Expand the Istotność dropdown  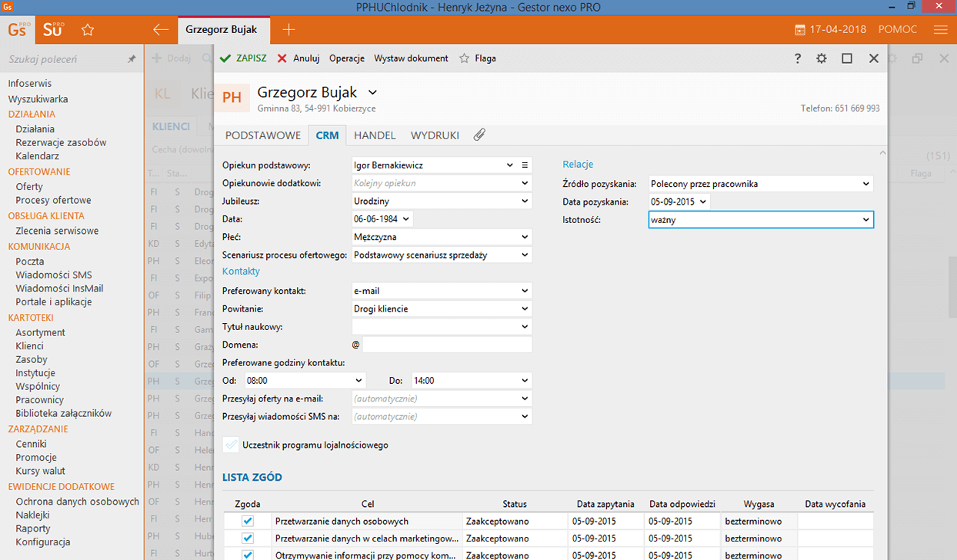point(866,220)
